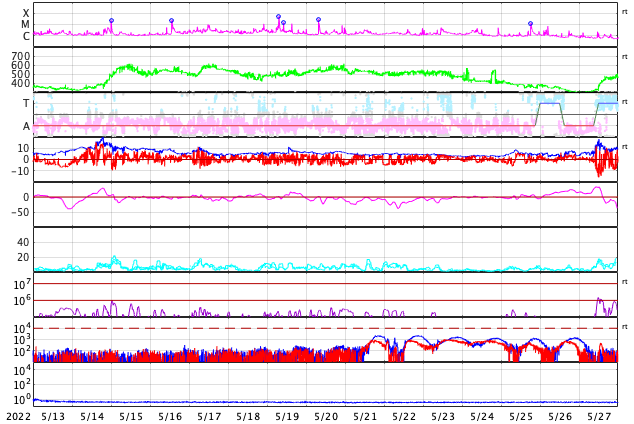Click the '5/18' date label
Image resolution: width=634 pixels, height=424 pixels.
248,416
